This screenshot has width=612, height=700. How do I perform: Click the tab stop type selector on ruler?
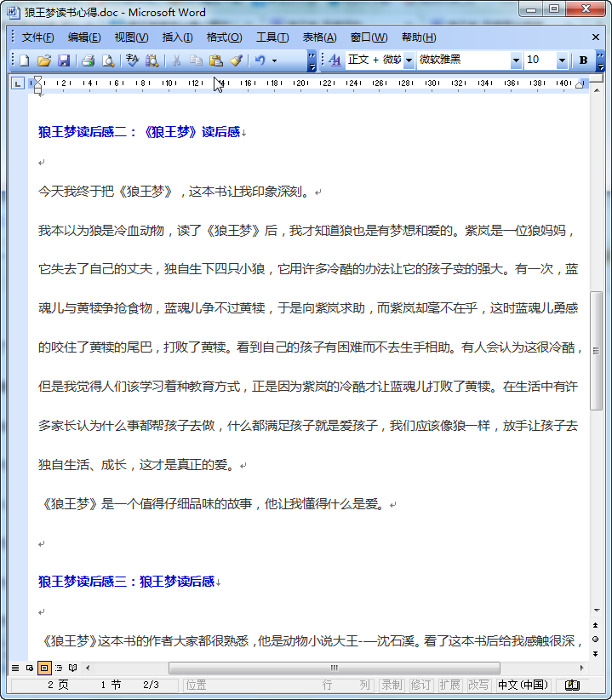(17, 83)
